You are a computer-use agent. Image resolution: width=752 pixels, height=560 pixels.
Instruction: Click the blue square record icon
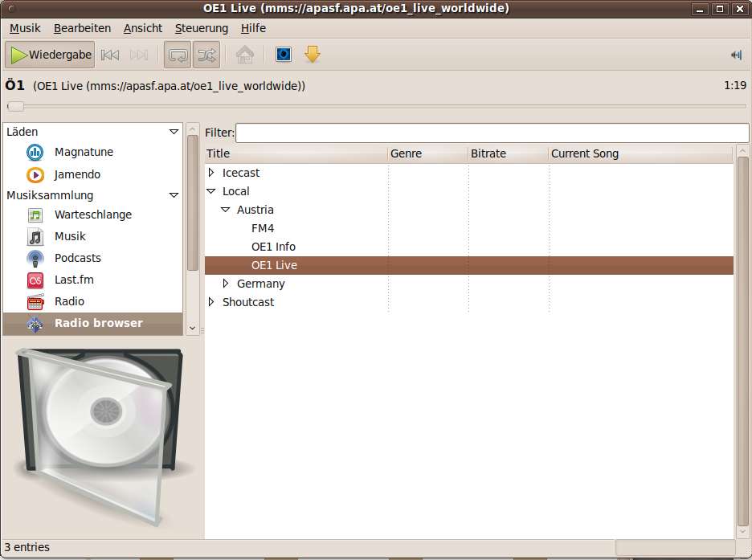284,55
